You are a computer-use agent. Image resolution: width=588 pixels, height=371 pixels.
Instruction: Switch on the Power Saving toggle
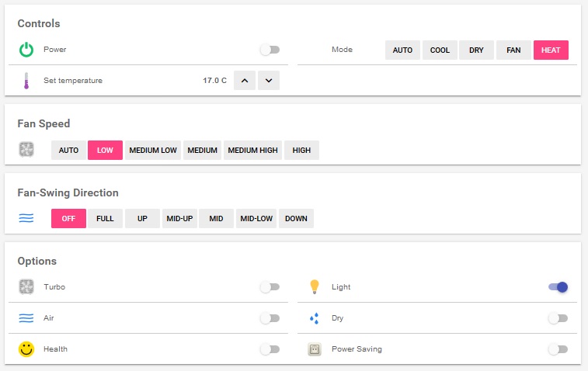pos(558,349)
